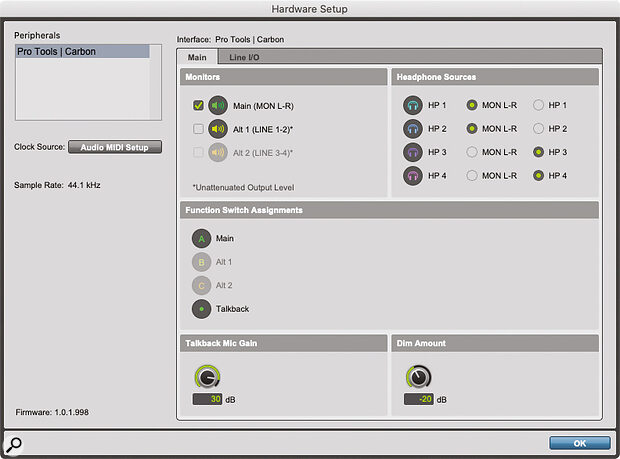Image resolution: width=620 pixels, height=459 pixels.
Task: Select HP 2 source for headphone 2
Action: coord(539,128)
